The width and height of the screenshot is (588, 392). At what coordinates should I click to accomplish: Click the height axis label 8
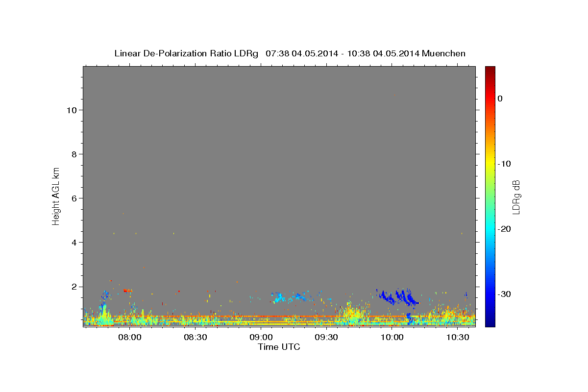(74, 154)
